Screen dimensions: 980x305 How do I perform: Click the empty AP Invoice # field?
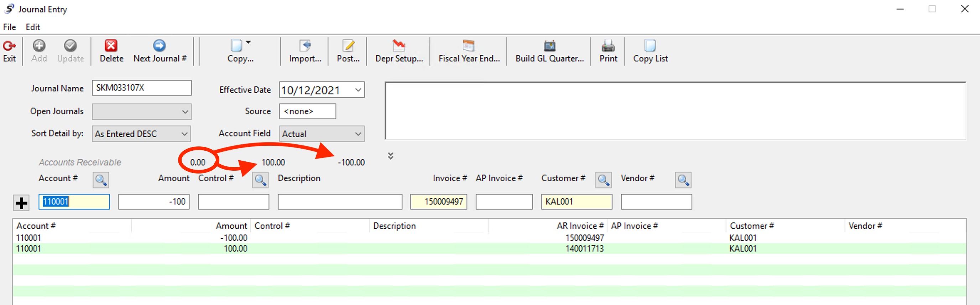pyautogui.click(x=504, y=201)
